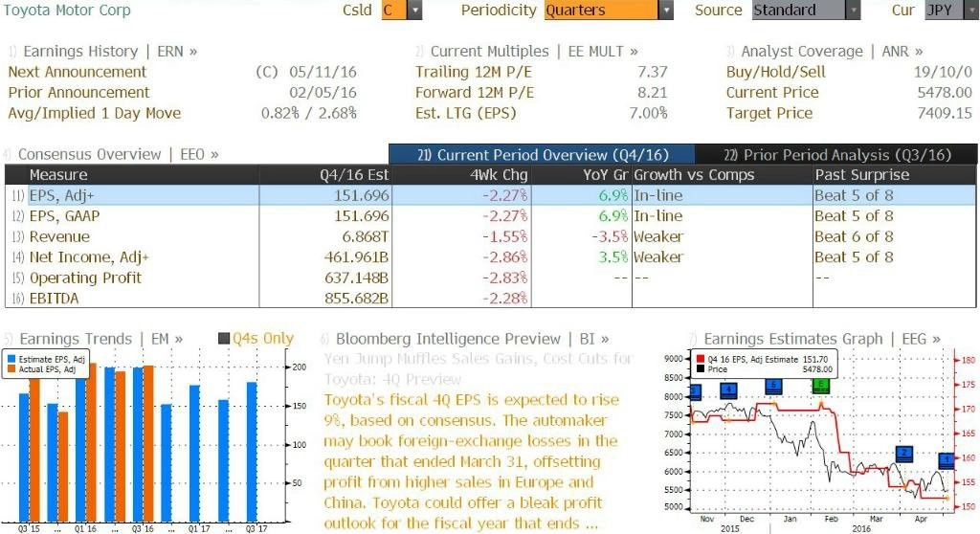Select blue event marker 4 on graph

[728, 390]
